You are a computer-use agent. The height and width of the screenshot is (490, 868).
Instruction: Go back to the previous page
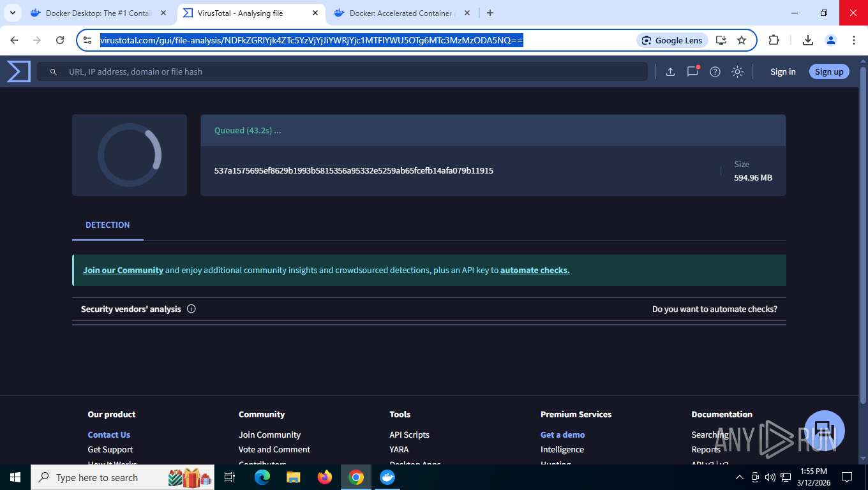(x=14, y=40)
